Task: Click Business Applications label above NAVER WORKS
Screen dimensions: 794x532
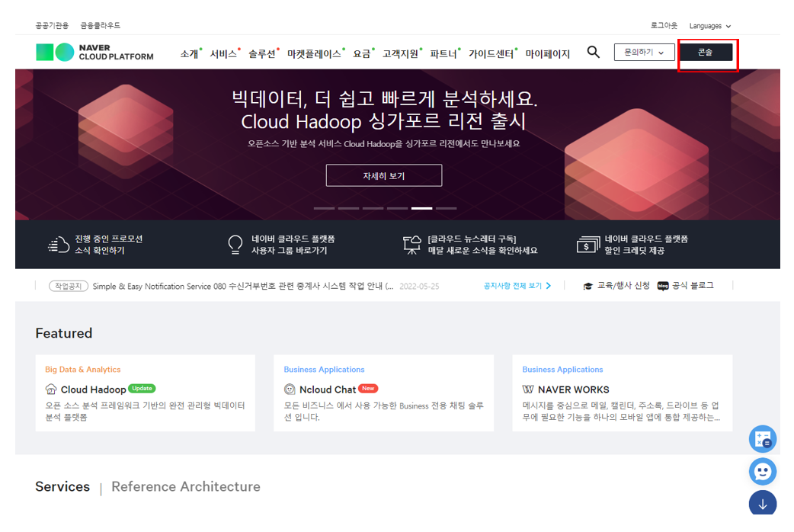Action: (562, 370)
